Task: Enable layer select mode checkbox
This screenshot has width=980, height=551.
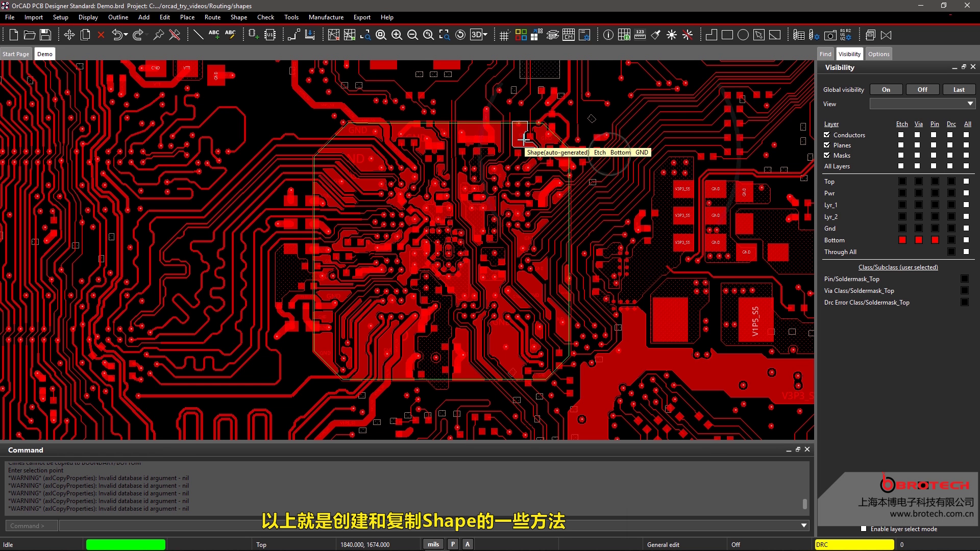Action: pos(864,529)
